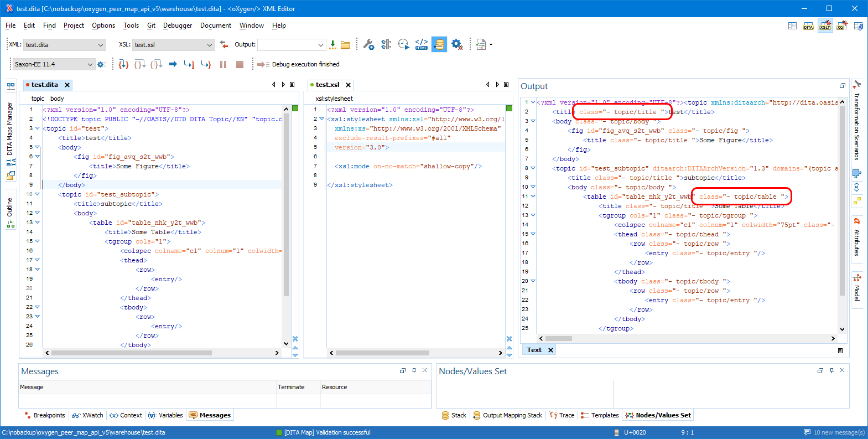
Task: Open the DITA Maps Manager side panel
Action: point(11,133)
